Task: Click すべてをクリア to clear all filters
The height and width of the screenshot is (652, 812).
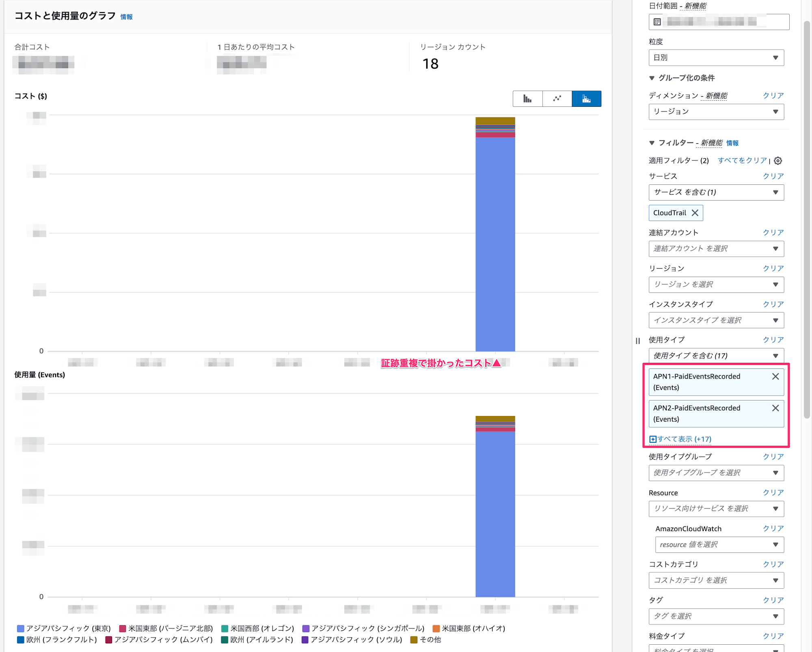Action: (x=742, y=160)
